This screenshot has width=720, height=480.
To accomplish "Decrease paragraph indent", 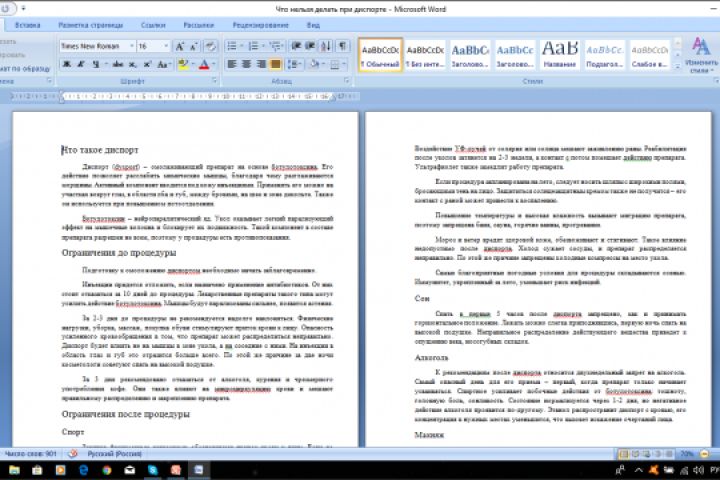I will tap(296, 46).
